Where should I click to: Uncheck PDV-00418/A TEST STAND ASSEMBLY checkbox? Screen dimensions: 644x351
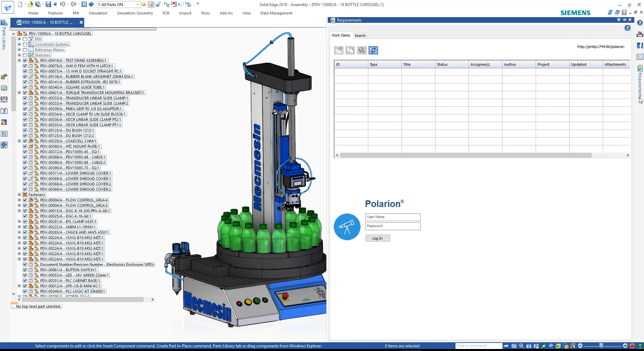(25, 60)
